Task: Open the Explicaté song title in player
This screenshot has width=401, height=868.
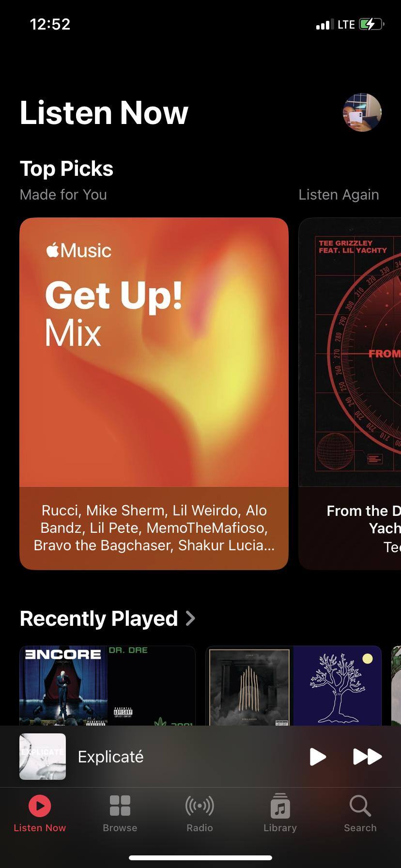Action: 111,757
